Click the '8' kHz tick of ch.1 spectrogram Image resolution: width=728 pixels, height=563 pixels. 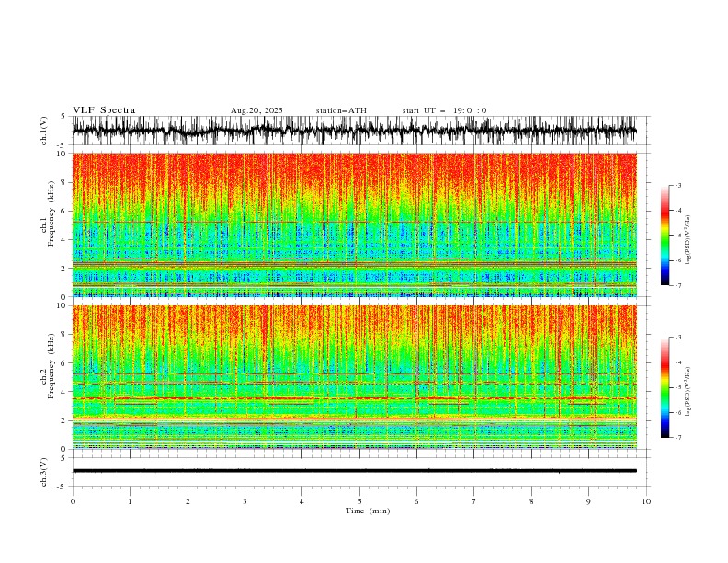coord(64,182)
